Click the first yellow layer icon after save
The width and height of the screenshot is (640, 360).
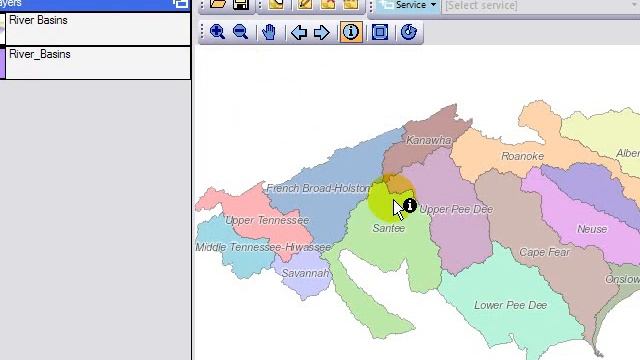[276, 4]
